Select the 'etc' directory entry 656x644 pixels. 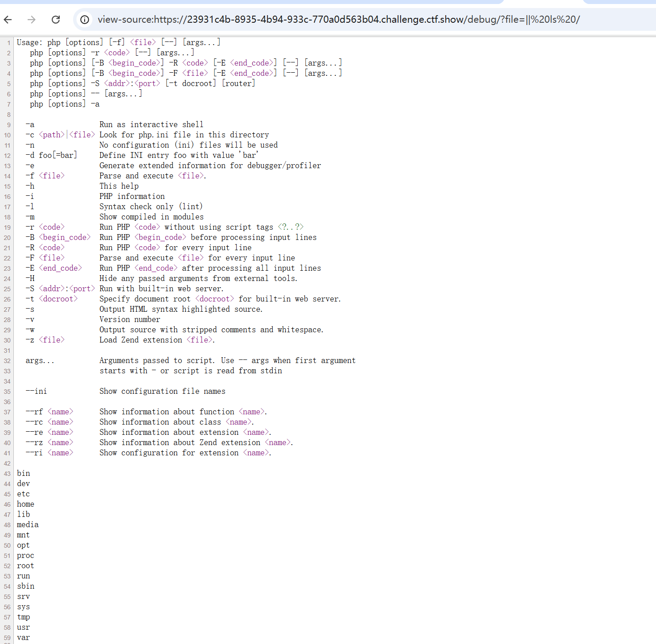point(24,494)
